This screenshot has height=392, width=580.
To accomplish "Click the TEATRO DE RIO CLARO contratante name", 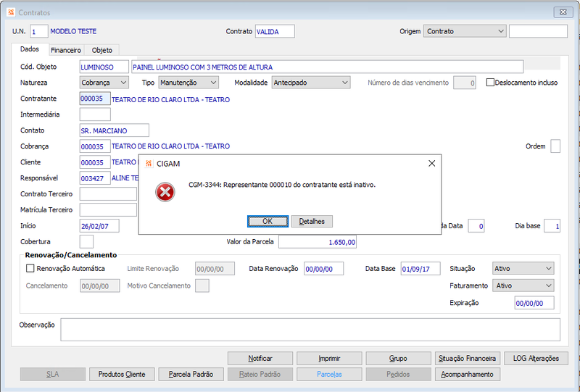I will click(170, 99).
